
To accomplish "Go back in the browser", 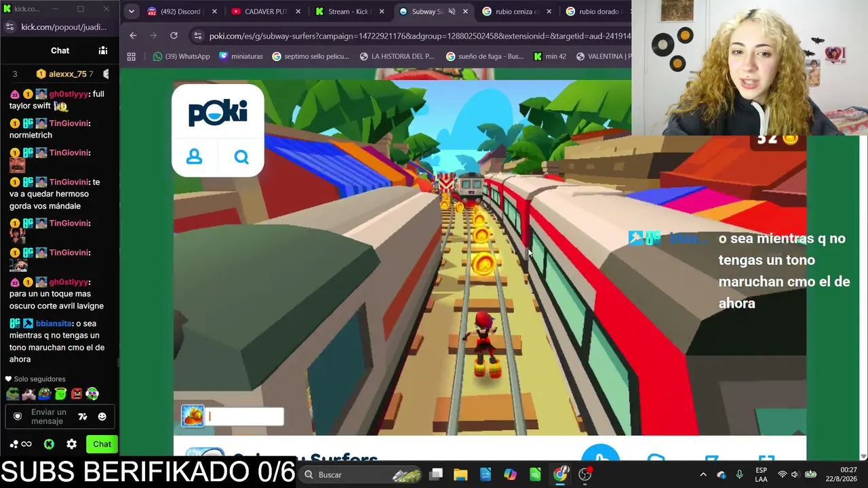I will click(x=133, y=35).
